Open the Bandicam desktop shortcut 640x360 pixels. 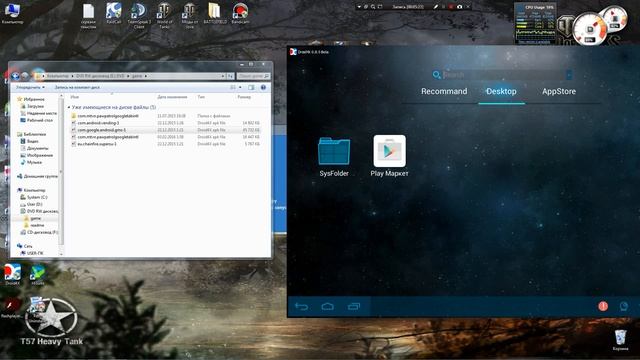point(240,13)
